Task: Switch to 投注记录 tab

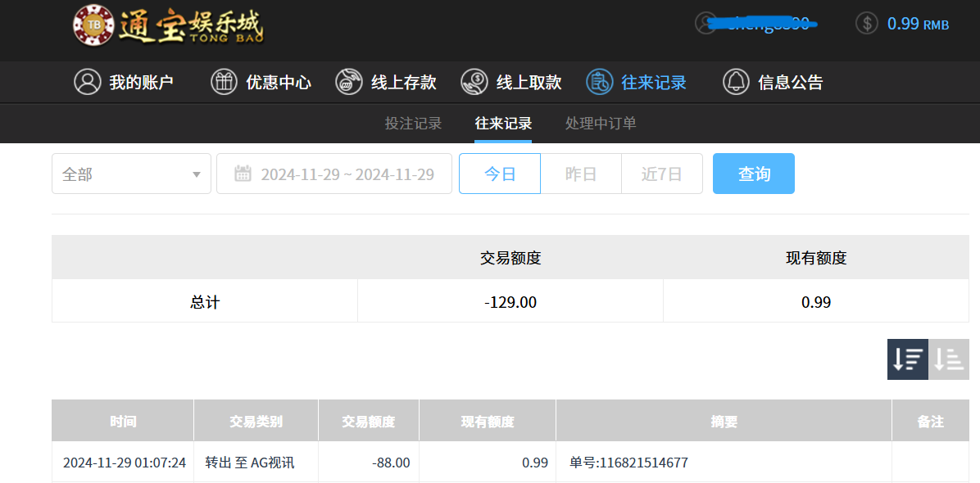Action: [x=414, y=124]
